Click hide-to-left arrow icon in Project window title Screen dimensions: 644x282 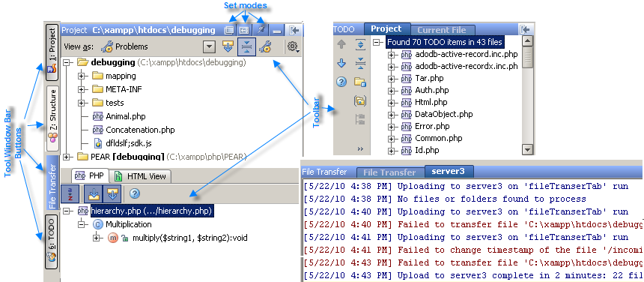pyautogui.click(x=294, y=31)
